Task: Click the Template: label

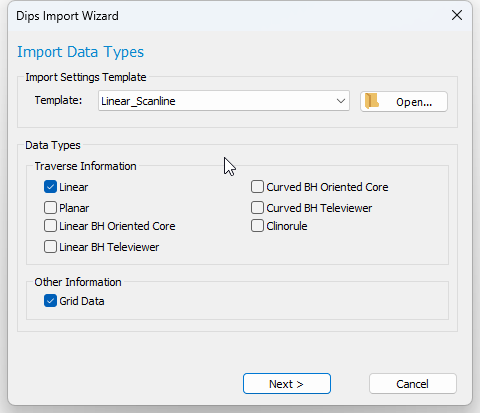Action: pos(58,100)
